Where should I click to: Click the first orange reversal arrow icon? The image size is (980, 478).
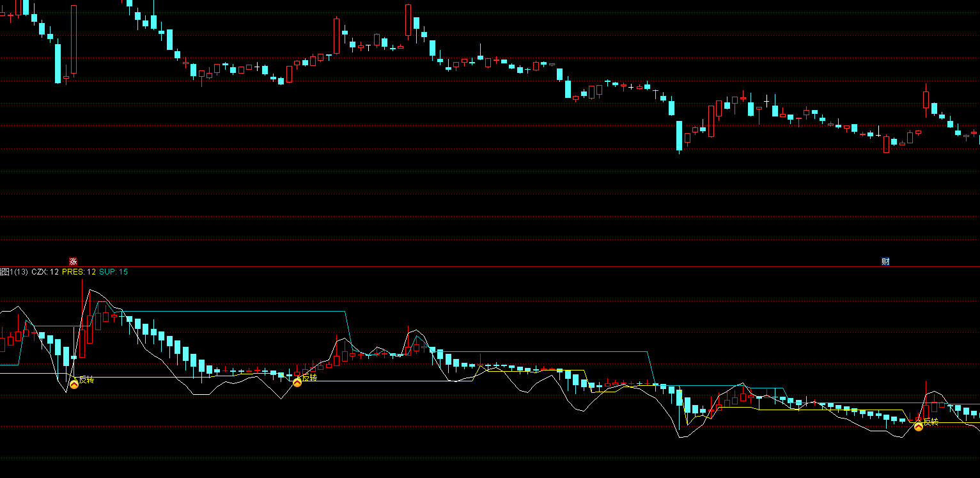74,384
